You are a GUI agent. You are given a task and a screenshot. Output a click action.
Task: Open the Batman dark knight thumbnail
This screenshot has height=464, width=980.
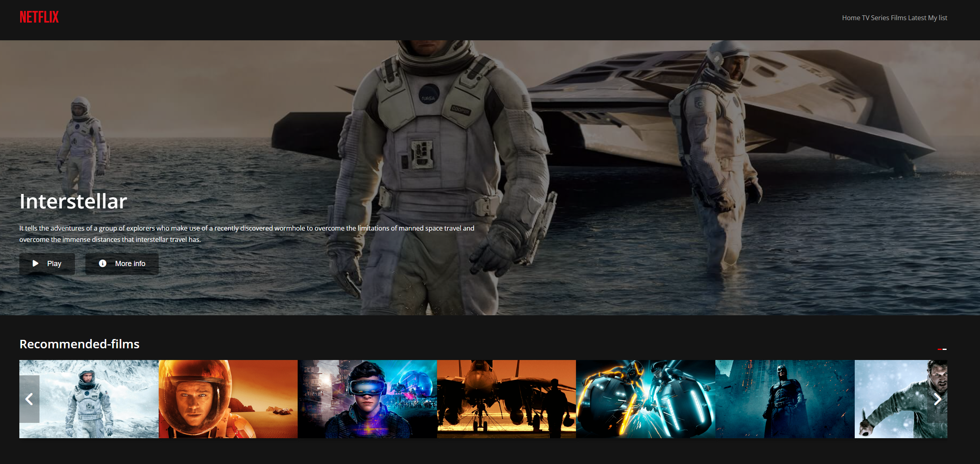click(x=785, y=399)
